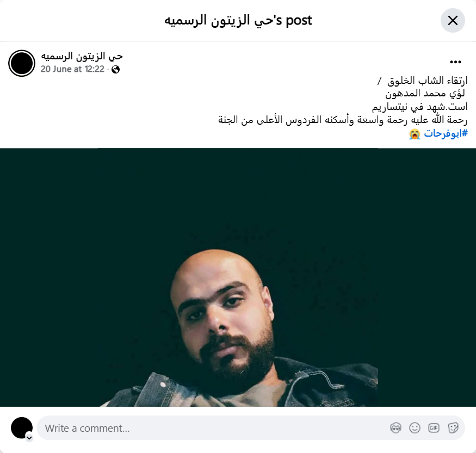This screenshot has width=476, height=453.
Task: Insert an avatar sticker in comment
Action: pyautogui.click(x=395, y=428)
